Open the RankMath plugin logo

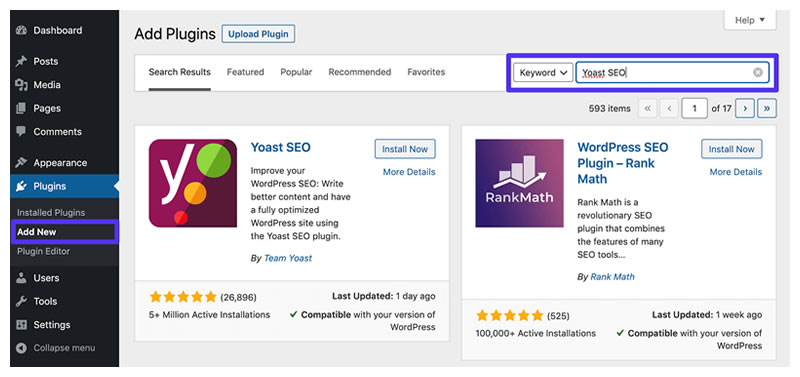tap(519, 183)
